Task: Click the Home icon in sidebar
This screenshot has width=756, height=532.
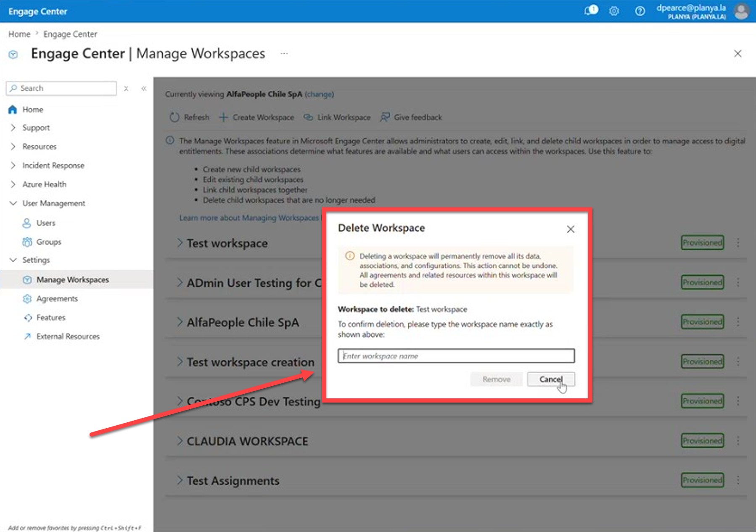Action: pos(13,110)
